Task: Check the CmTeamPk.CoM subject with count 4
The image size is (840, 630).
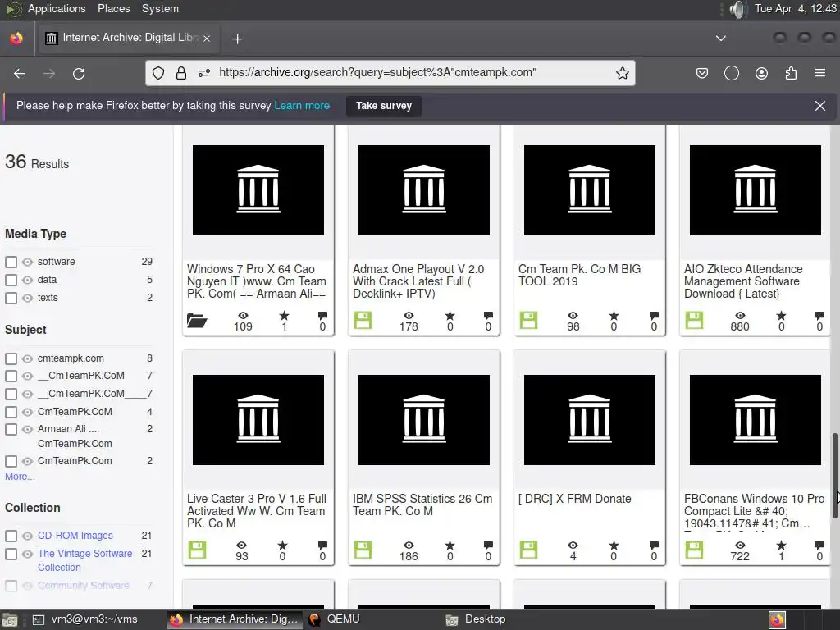Action: point(11,412)
